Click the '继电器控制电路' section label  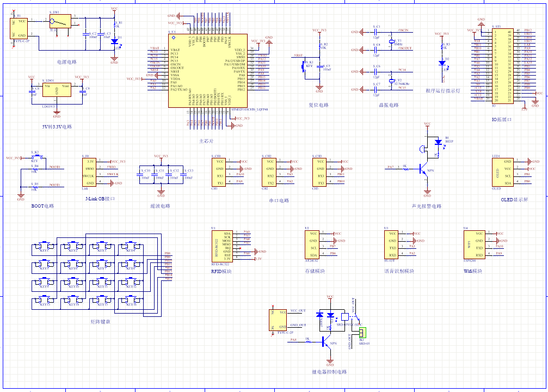coord(329,372)
